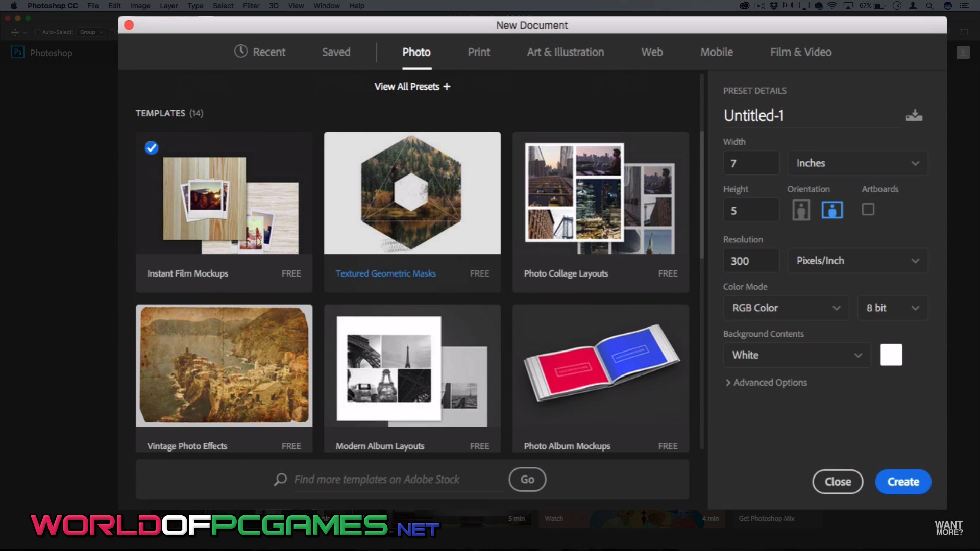Toggle the Auto-Select checkbox
The height and width of the screenshot is (551, 980).
click(37, 32)
